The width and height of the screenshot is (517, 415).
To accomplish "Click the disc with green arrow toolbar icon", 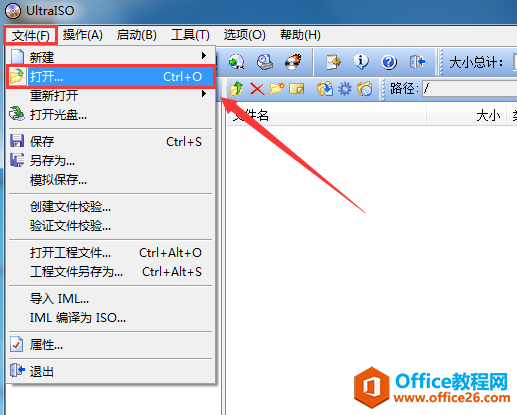I will click(236, 62).
